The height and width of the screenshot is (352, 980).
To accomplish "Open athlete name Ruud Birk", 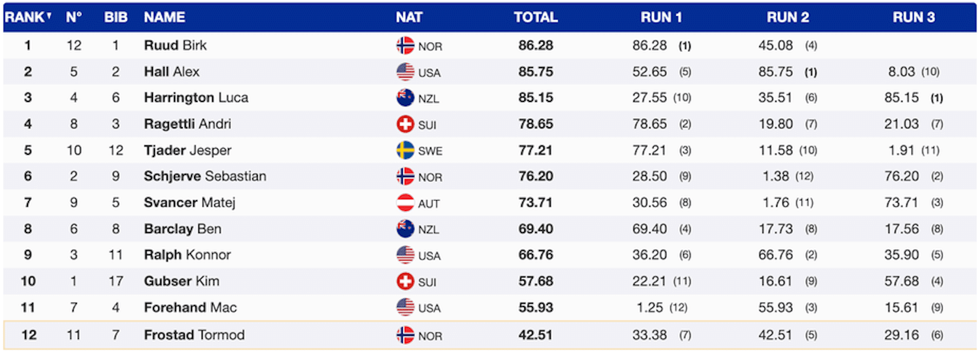I will coord(175,46).
